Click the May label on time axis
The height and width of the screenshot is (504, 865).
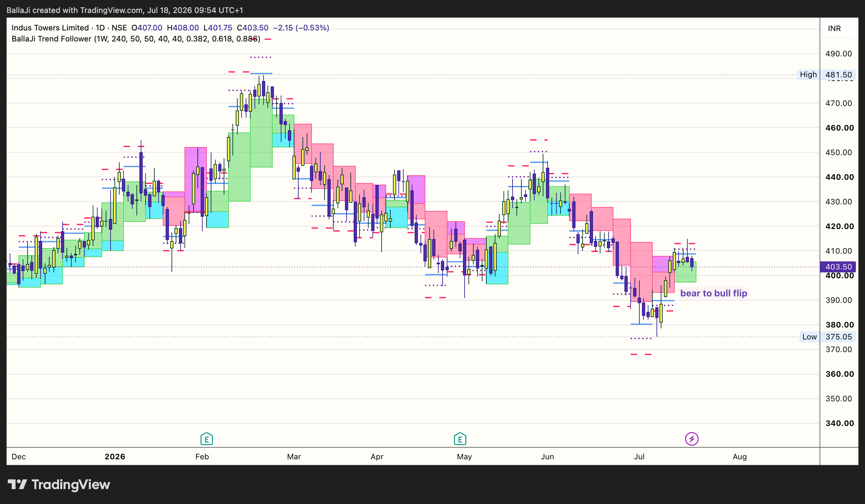point(464,457)
